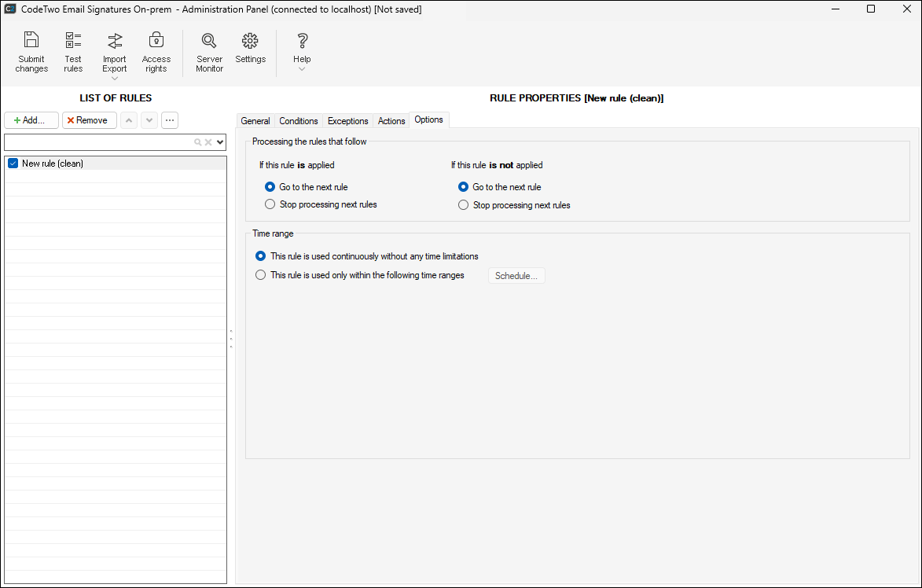The width and height of the screenshot is (922, 588).
Task: Expand the Help menu dropdown
Action: (302, 69)
